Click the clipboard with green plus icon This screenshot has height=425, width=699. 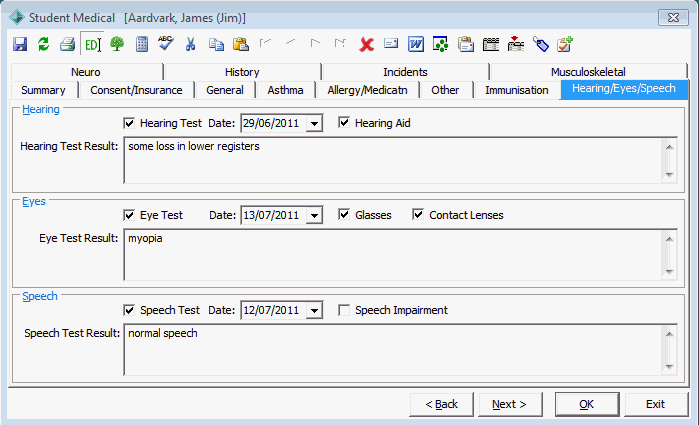(x=565, y=44)
